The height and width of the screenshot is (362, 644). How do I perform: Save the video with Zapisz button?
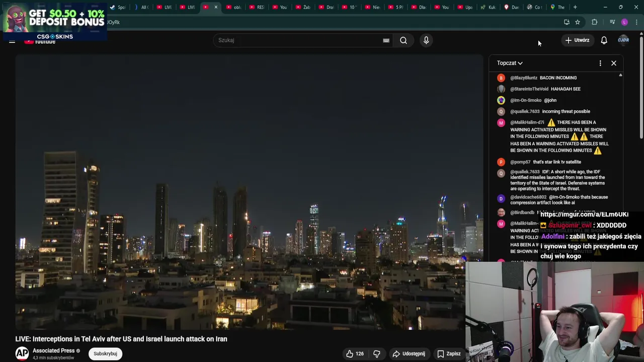click(448, 353)
